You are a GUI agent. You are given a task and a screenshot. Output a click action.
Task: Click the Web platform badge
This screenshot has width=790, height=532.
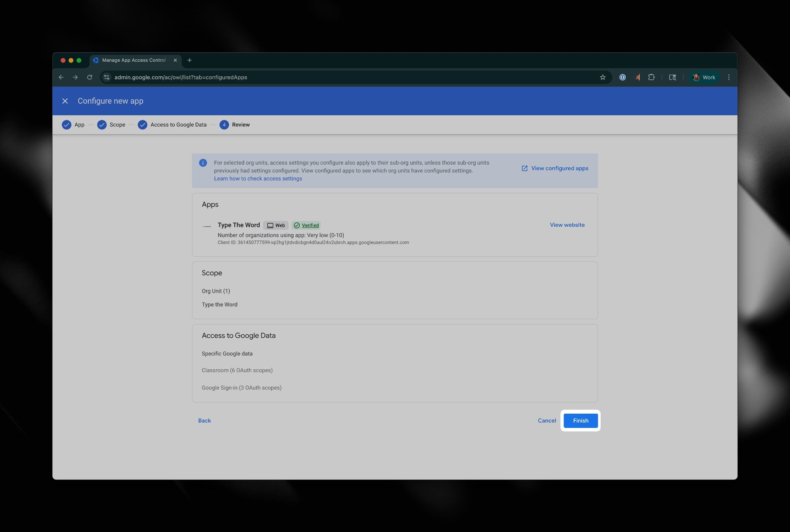pyautogui.click(x=276, y=226)
